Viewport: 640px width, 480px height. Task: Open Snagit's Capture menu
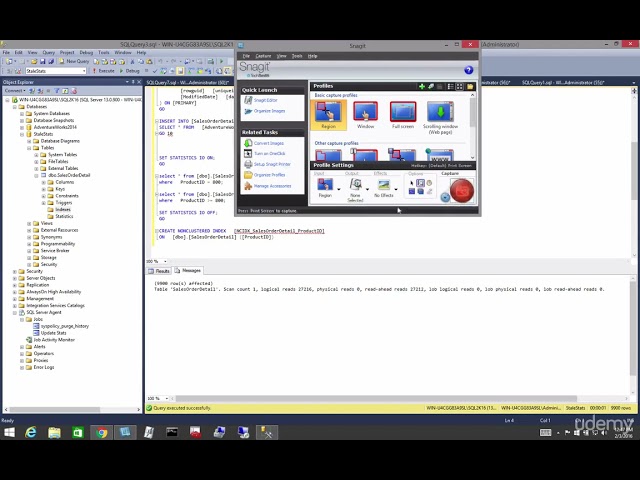coord(263,56)
